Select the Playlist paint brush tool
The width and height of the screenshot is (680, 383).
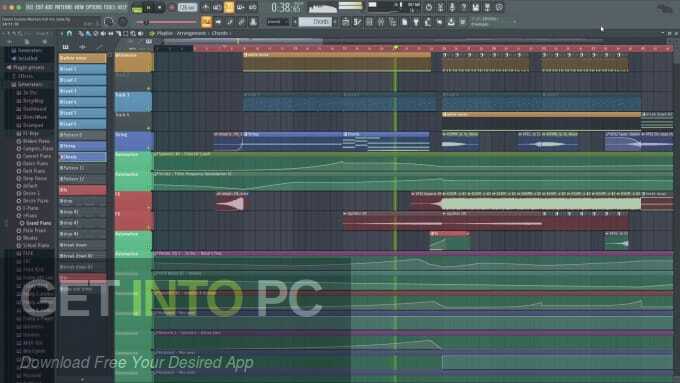pos(88,33)
